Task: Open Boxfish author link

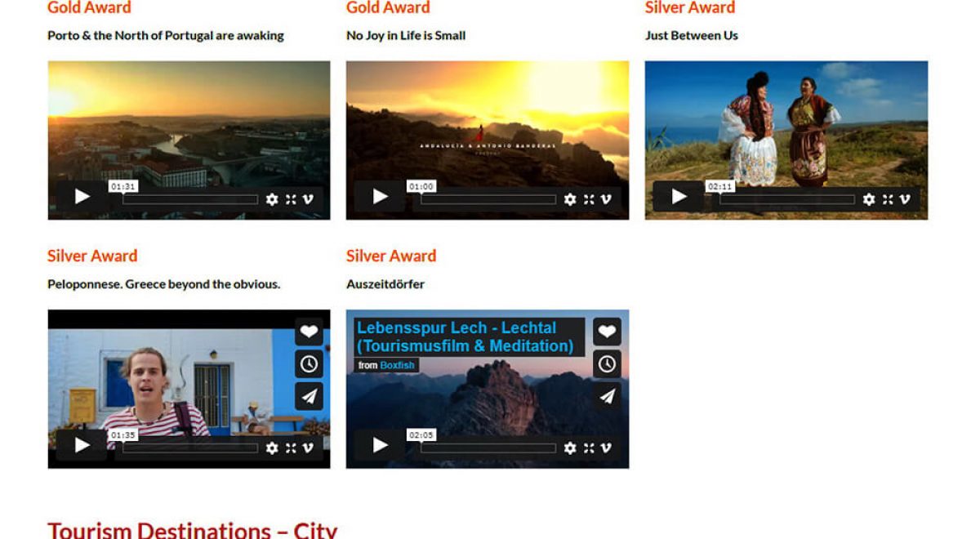Action: coord(397,365)
